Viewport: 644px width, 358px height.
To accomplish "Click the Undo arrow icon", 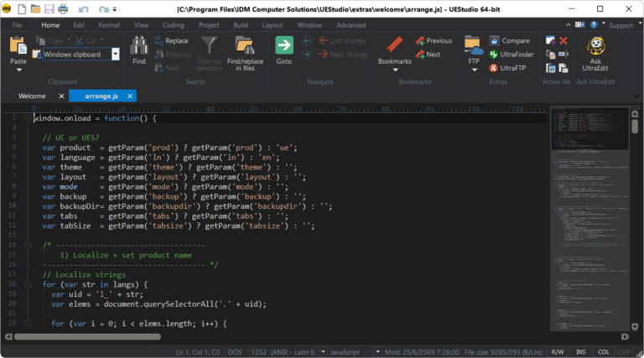I will [x=83, y=9].
